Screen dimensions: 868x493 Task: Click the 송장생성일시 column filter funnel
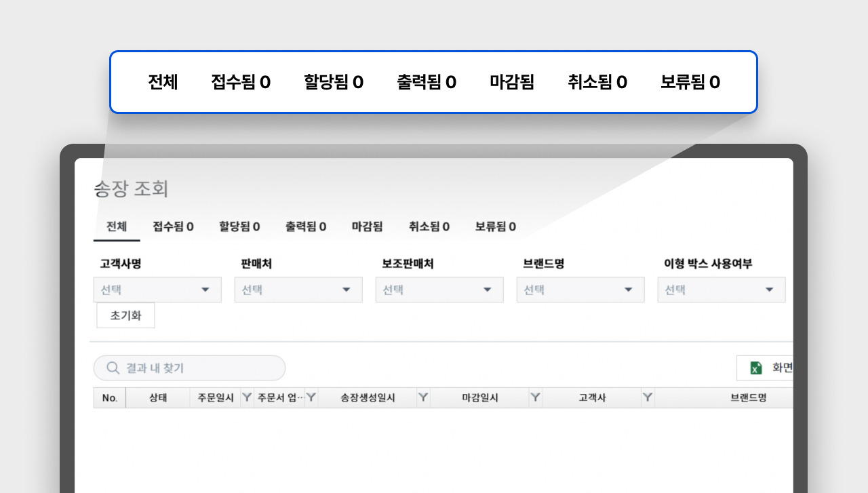point(423,397)
